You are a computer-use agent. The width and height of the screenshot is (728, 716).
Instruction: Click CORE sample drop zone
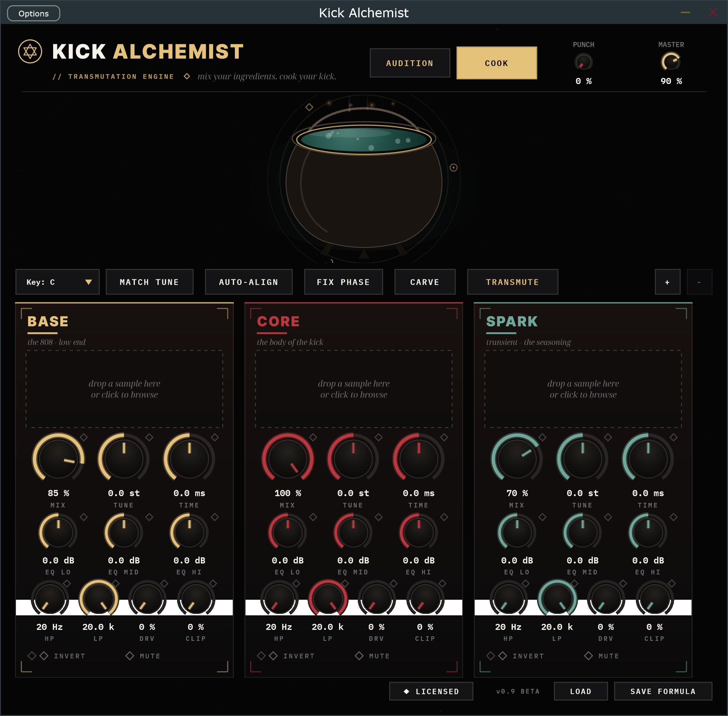pyautogui.click(x=354, y=389)
